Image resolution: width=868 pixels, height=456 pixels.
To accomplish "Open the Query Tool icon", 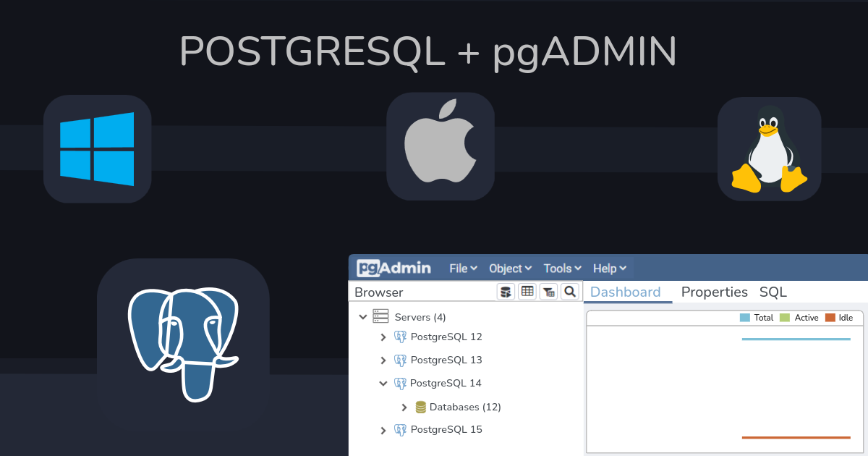I will click(x=506, y=292).
